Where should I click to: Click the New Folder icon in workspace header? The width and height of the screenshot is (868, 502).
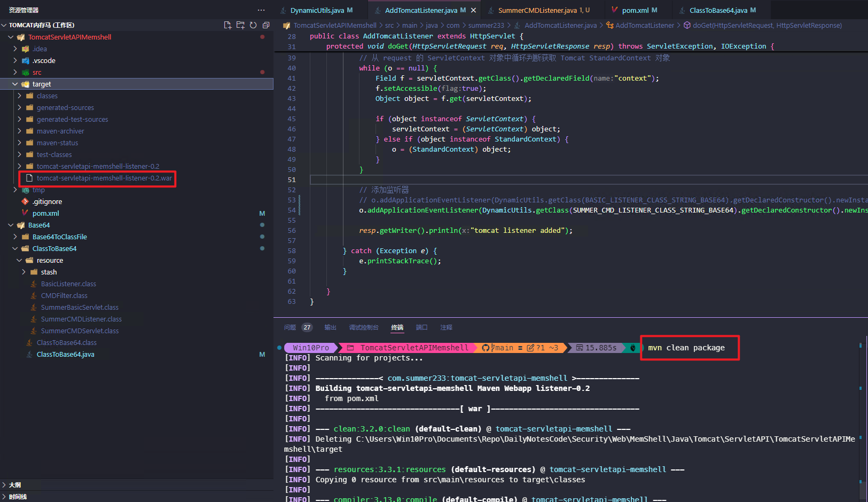(240, 25)
